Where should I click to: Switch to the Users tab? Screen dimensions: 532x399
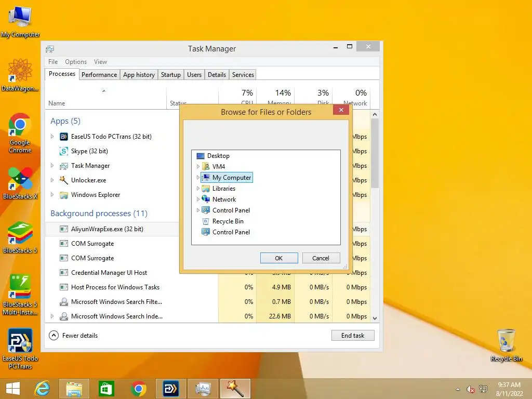[x=194, y=75]
